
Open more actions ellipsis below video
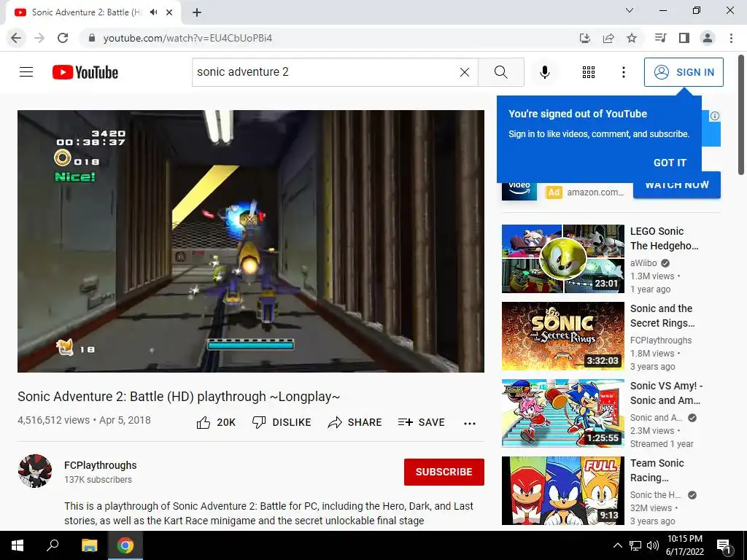click(x=470, y=424)
